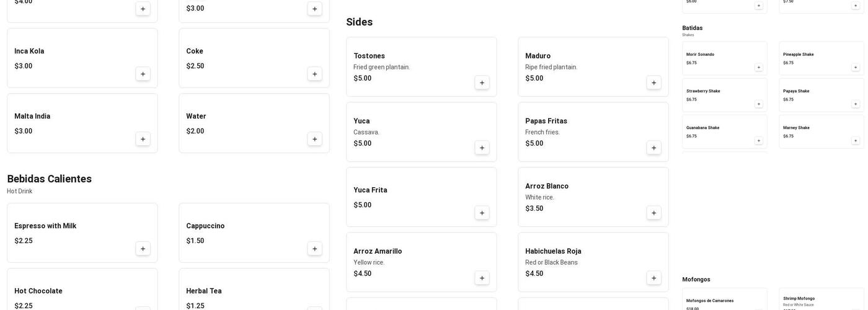Add Espresso with Milk to order

point(143,249)
